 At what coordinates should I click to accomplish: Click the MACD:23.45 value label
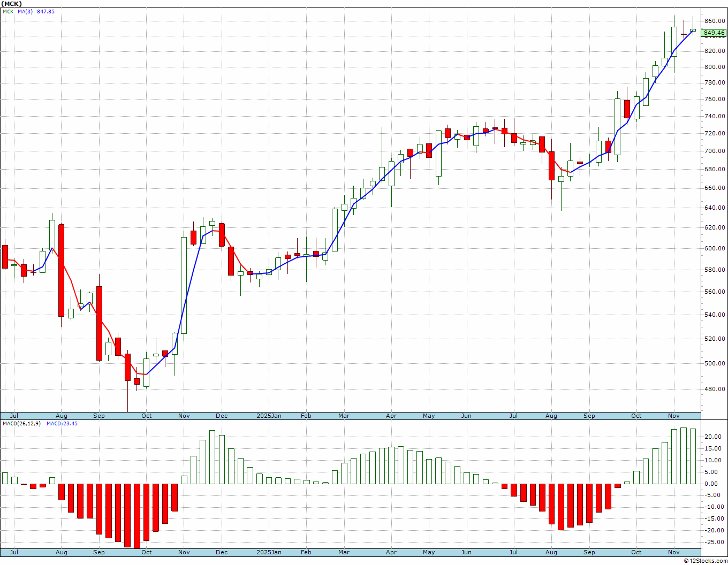tap(62, 424)
